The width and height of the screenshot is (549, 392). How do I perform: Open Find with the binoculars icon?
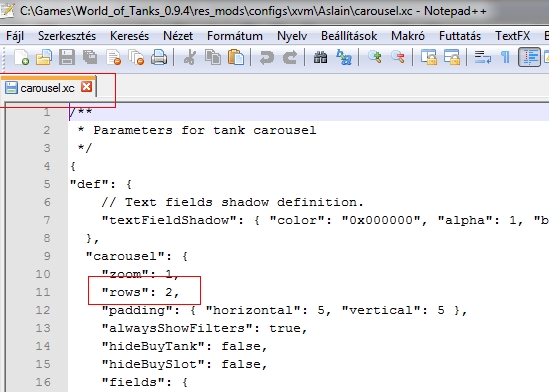[x=320, y=57]
